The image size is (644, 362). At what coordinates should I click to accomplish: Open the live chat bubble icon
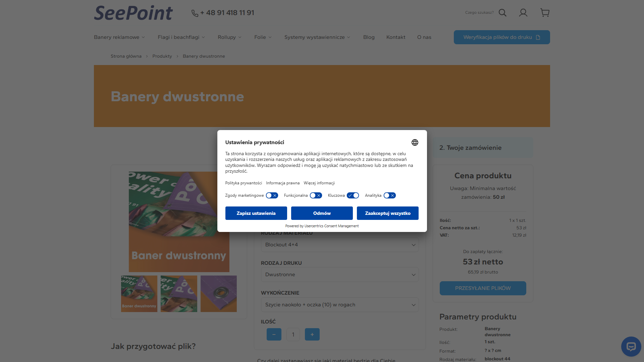(x=631, y=347)
